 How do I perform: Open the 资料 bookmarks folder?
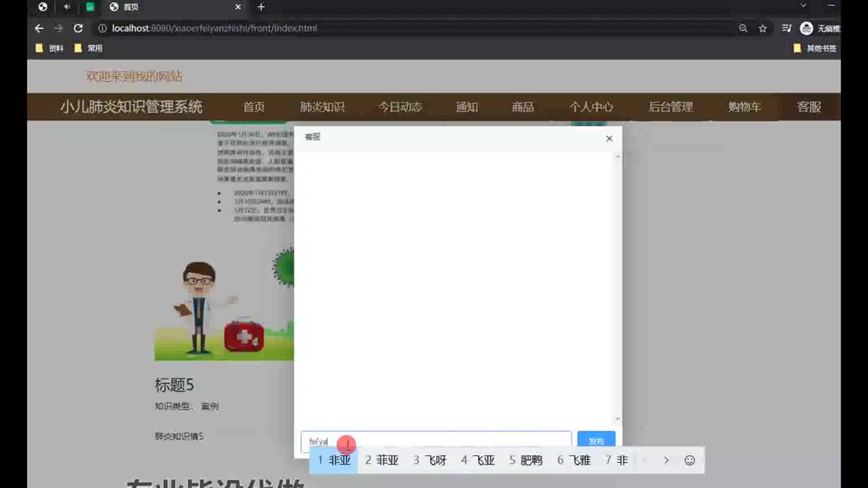50,48
